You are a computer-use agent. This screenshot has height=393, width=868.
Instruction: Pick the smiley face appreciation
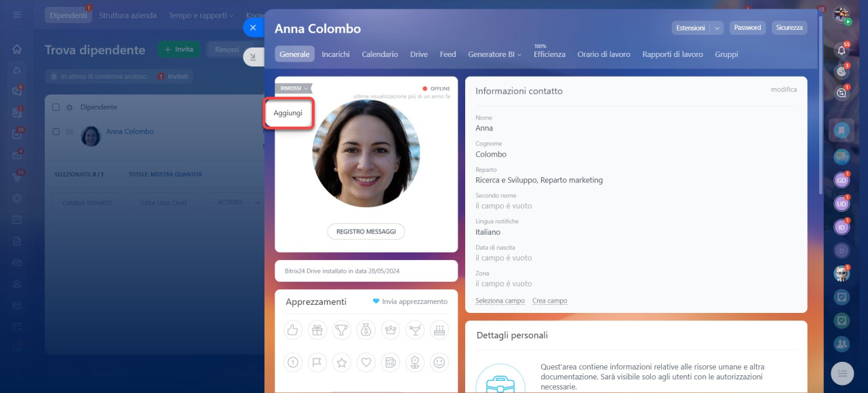tap(439, 362)
